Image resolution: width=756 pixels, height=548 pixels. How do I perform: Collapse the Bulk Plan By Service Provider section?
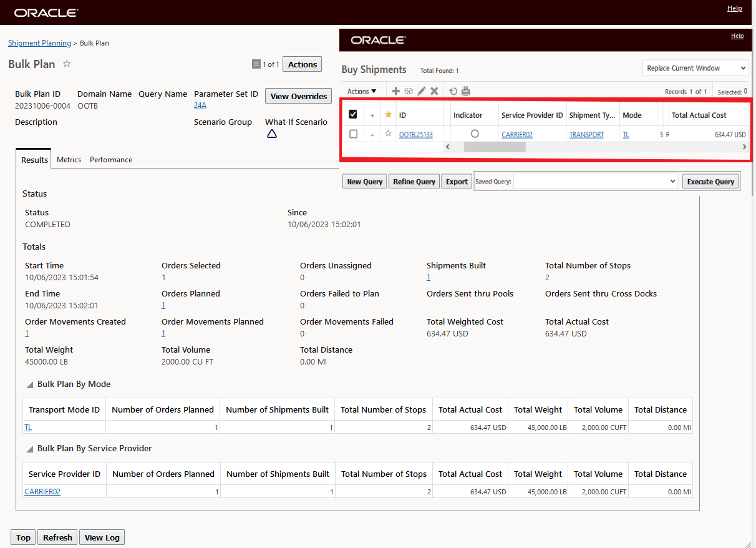click(30, 449)
